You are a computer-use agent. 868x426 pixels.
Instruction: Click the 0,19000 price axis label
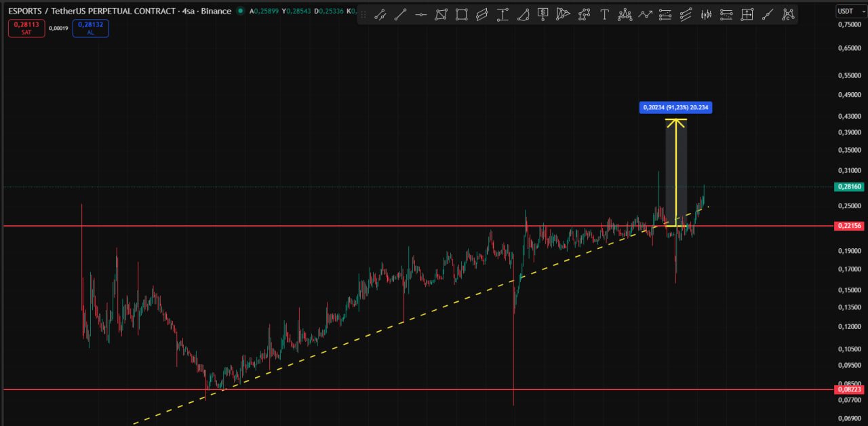849,251
